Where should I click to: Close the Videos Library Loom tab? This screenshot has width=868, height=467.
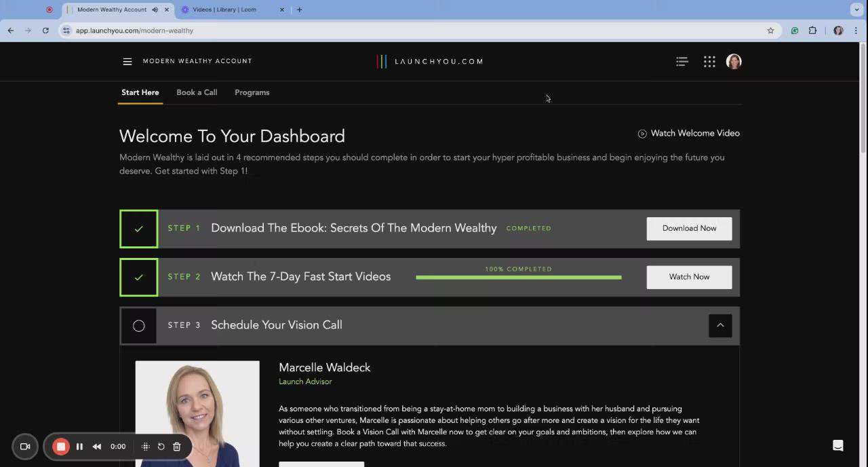pyautogui.click(x=282, y=10)
